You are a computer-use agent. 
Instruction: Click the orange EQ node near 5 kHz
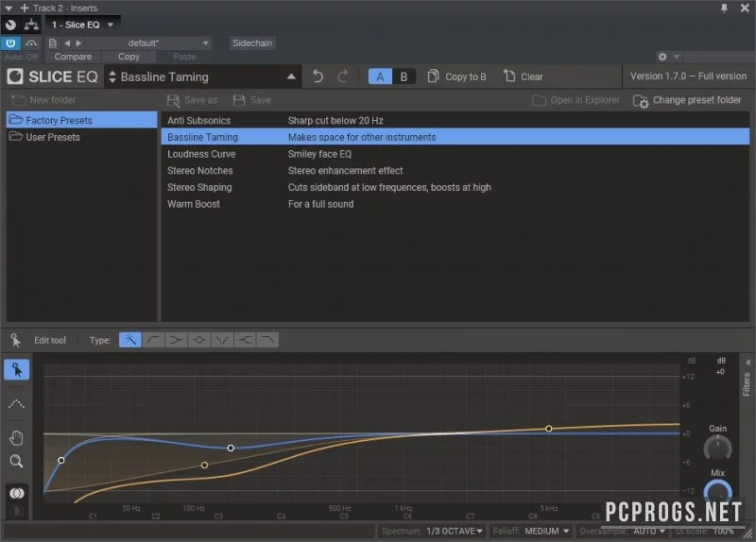point(549,429)
